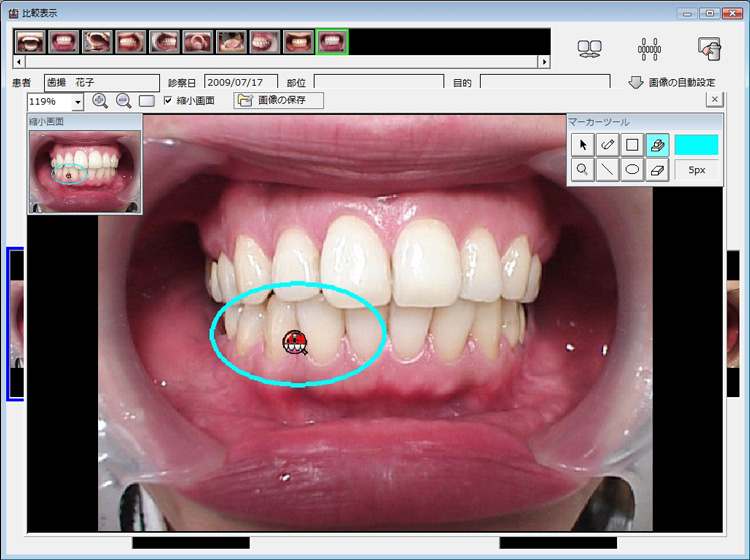Click the 診察日 date field
This screenshot has height=560, width=750.
(x=241, y=82)
